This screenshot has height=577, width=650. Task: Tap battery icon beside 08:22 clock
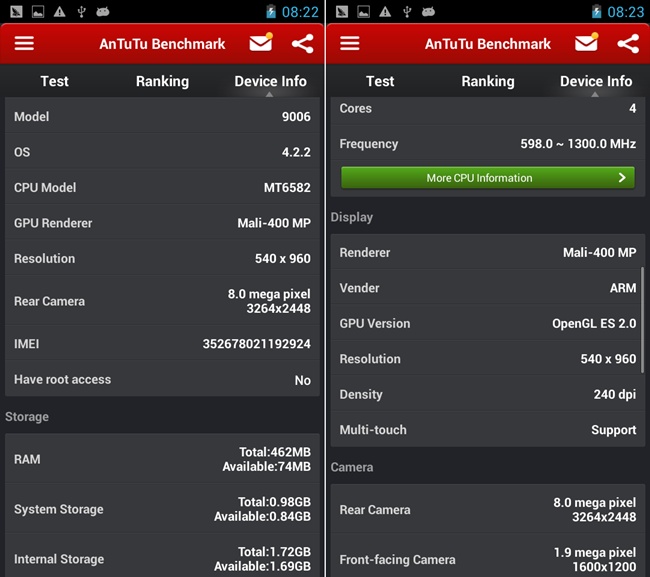pyautogui.click(x=271, y=12)
